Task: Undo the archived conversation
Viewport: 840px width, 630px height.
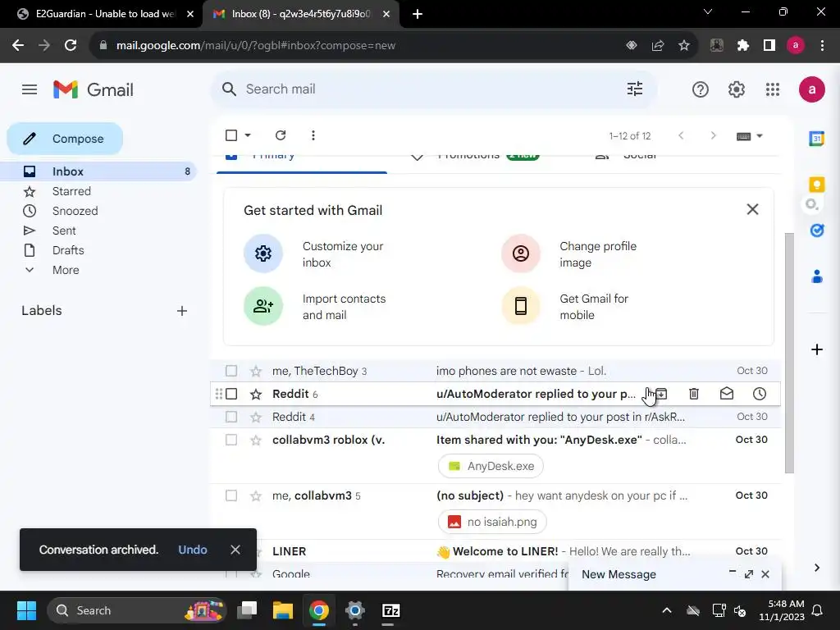Action: 192,550
